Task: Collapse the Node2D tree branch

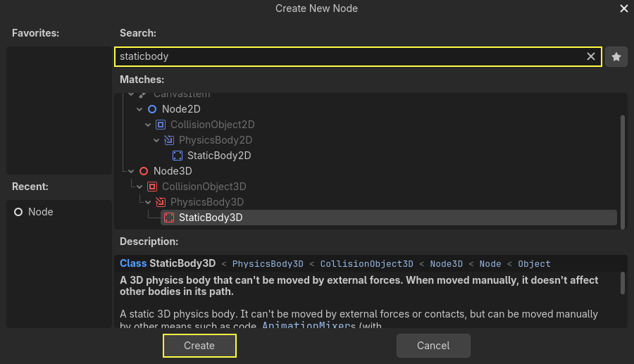Action: (139, 109)
